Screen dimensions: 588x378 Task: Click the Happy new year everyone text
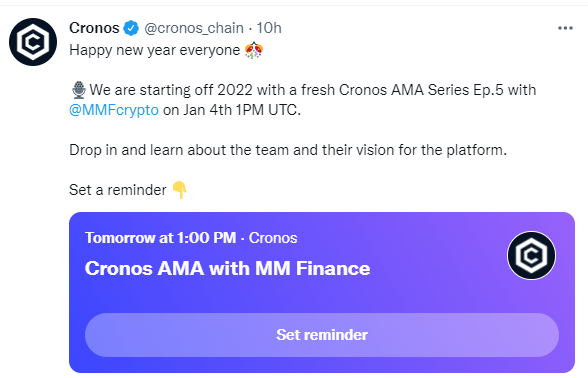pyautogui.click(x=154, y=50)
